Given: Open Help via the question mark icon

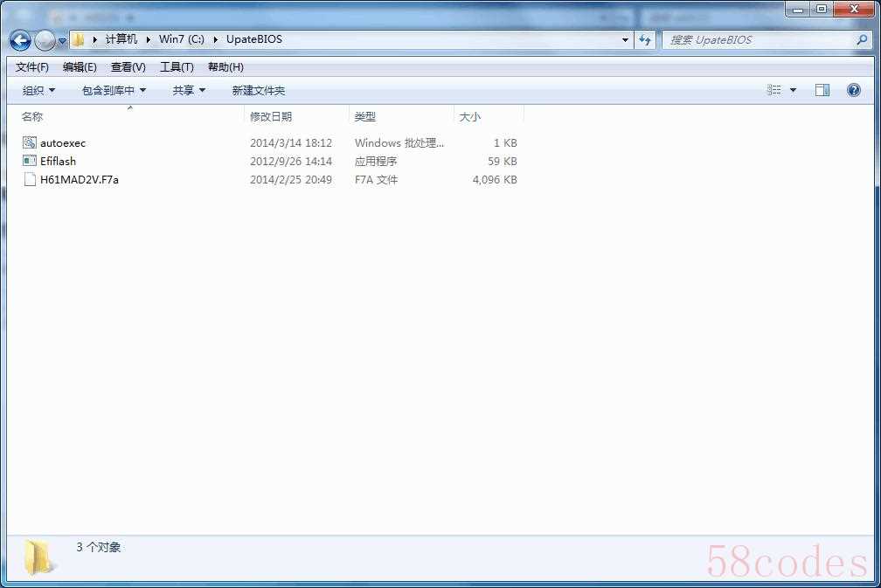Looking at the screenshot, I should pyautogui.click(x=854, y=90).
